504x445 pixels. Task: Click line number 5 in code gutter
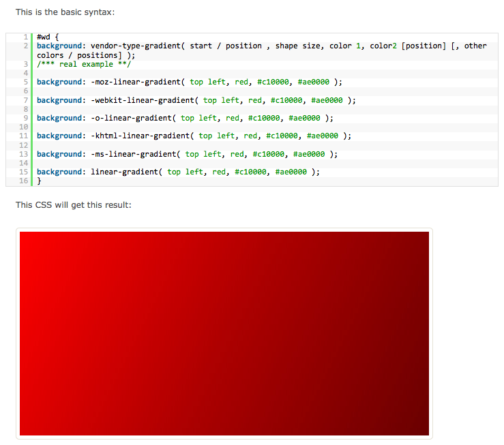[26, 82]
